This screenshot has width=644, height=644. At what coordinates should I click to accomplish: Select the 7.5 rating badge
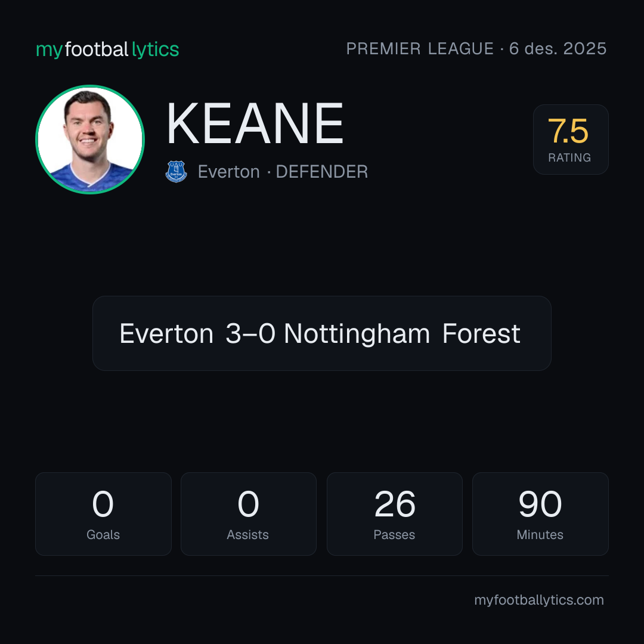pyautogui.click(x=571, y=140)
